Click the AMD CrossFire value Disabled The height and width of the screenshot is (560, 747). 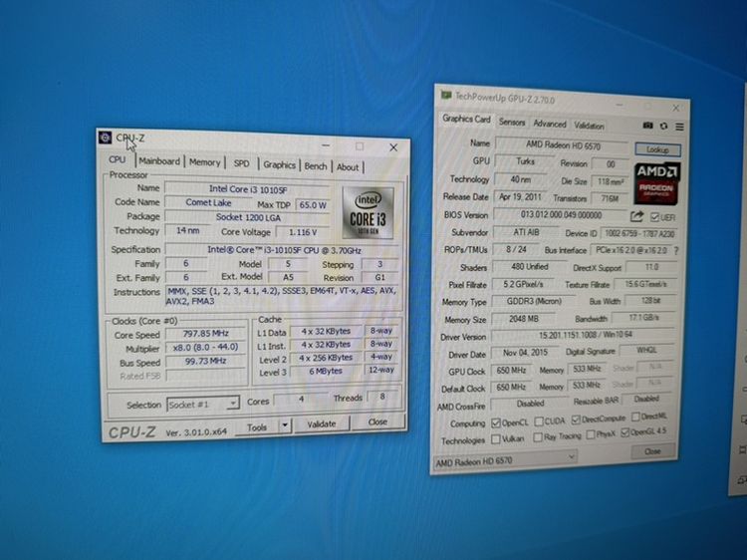tap(530, 404)
